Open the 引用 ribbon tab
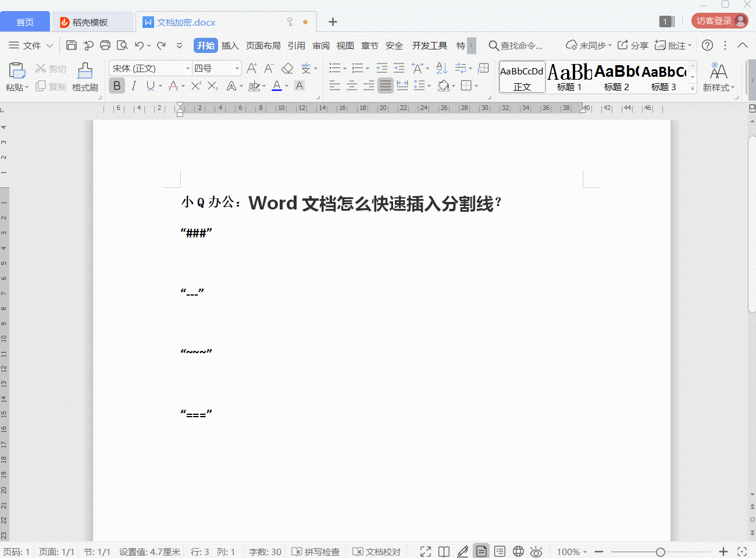Screen dimensions: 756x558 (297, 45)
